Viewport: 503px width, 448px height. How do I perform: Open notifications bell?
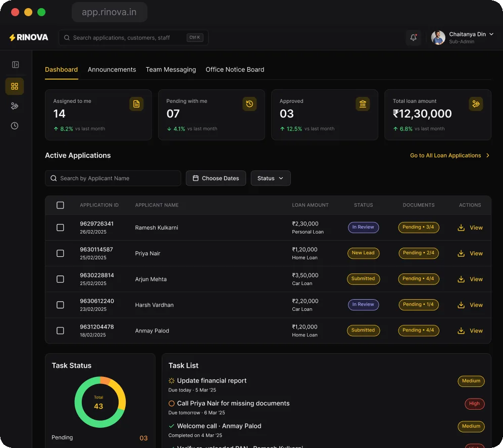(x=413, y=38)
